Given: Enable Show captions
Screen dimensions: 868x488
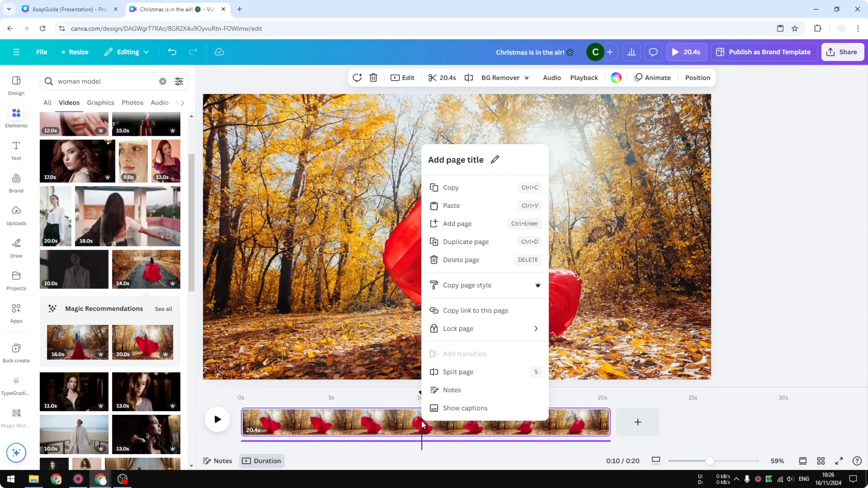Looking at the screenshot, I should pyautogui.click(x=465, y=408).
